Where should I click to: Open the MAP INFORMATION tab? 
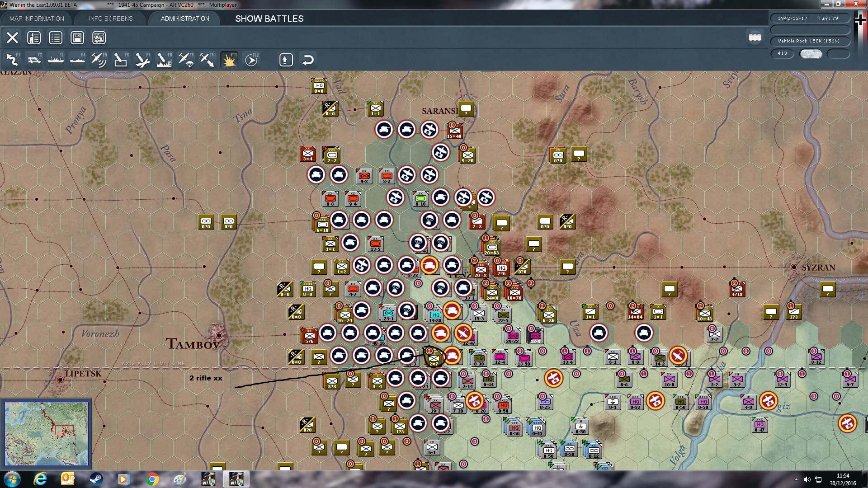[x=37, y=19]
